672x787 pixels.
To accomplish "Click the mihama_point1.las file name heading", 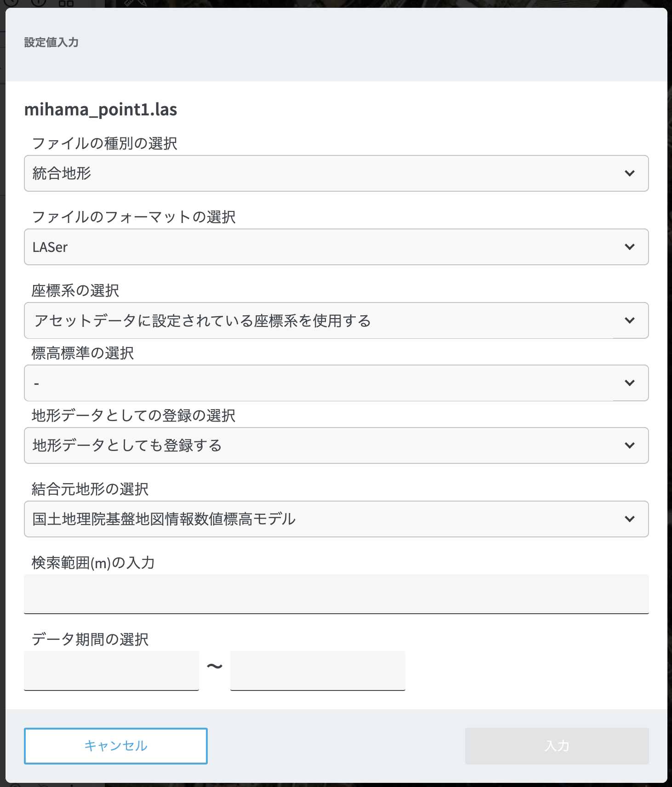I will [101, 110].
